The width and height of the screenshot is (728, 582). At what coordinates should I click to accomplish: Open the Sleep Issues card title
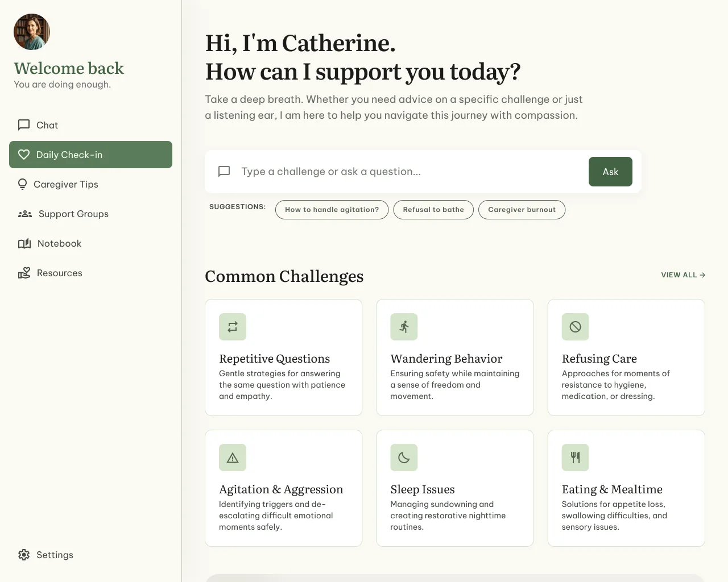click(x=423, y=489)
